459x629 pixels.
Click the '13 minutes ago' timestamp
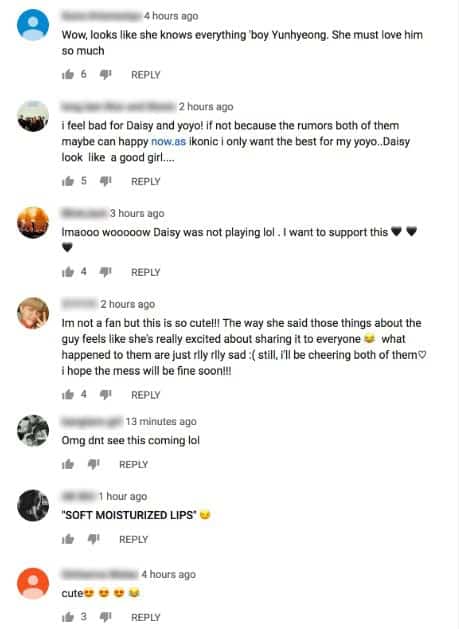[x=161, y=422]
